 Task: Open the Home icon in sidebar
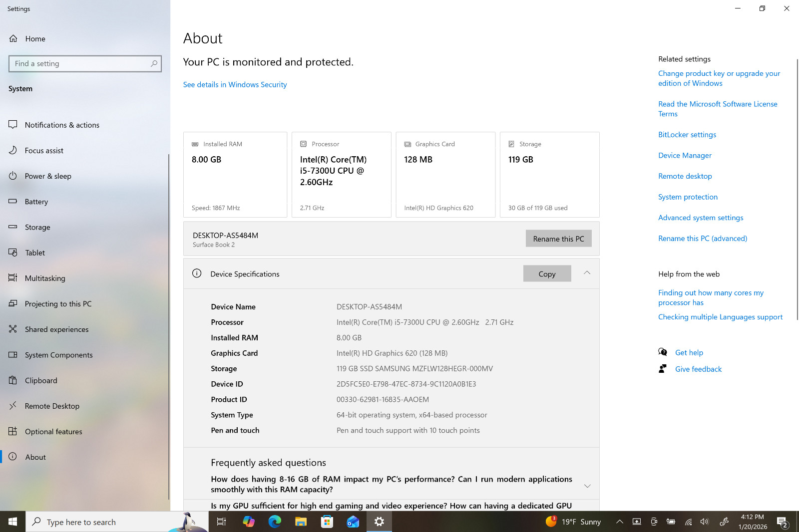[x=13, y=38]
